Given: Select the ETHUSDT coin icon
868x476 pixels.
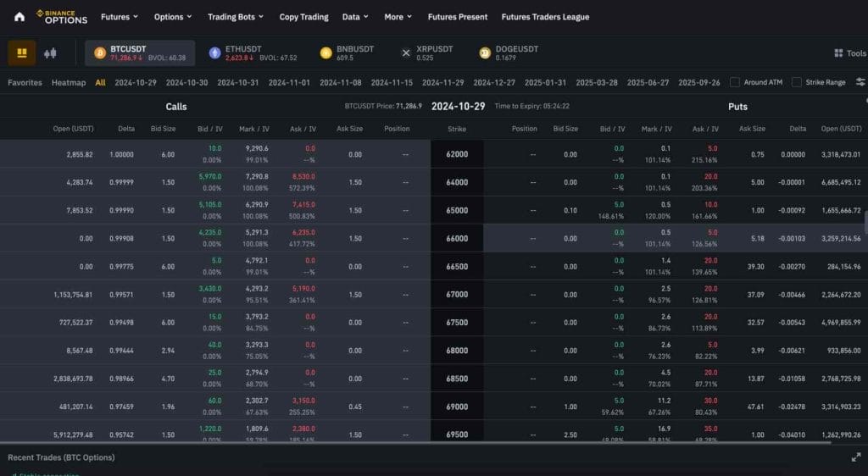Looking at the screenshot, I should coord(214,53).
